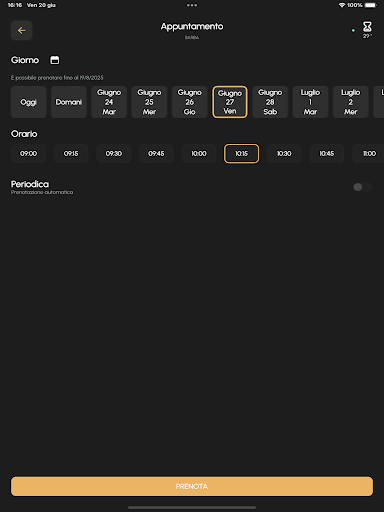Tap the hourglass timer icon
This screenshot has height=512, width=384.
367,27
